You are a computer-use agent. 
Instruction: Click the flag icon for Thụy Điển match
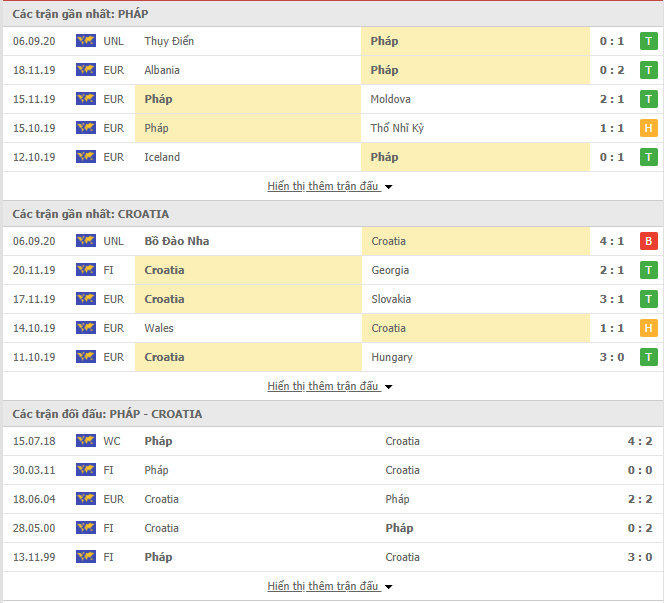[x=86, y=41]
